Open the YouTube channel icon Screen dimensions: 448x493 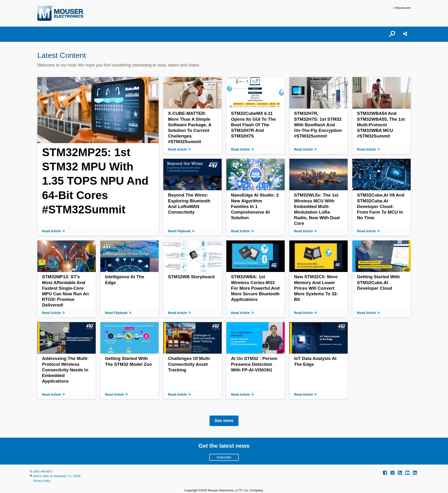click(407, 473)
